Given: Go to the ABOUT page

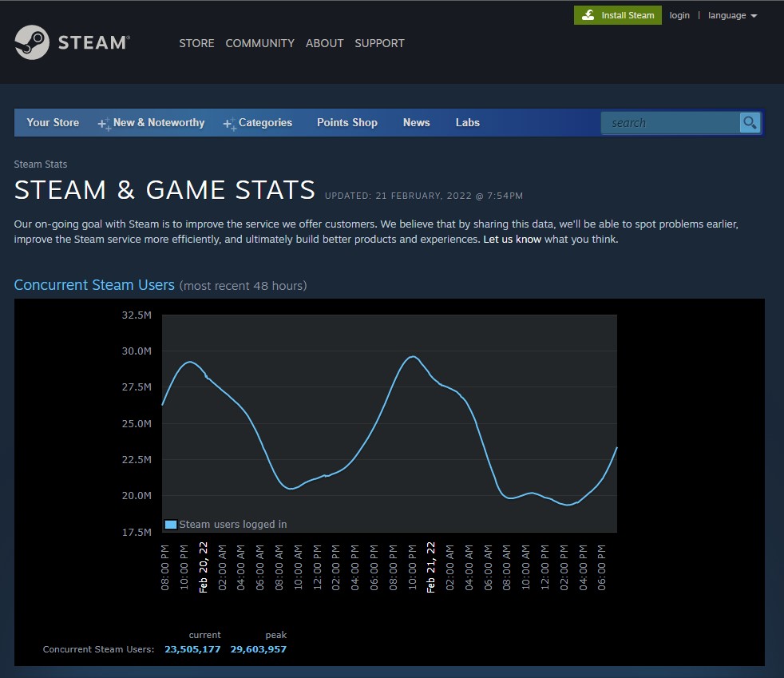Looking at the screenshot, I should 324,43.
